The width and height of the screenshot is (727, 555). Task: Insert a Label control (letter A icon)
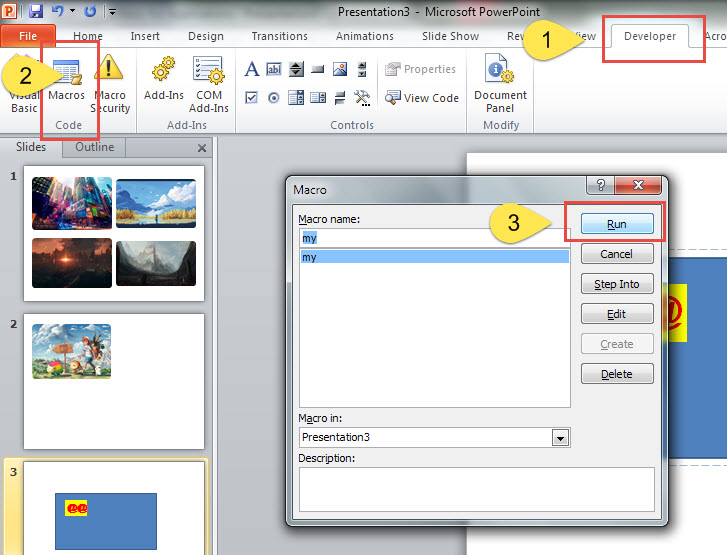tap(251, 69)
